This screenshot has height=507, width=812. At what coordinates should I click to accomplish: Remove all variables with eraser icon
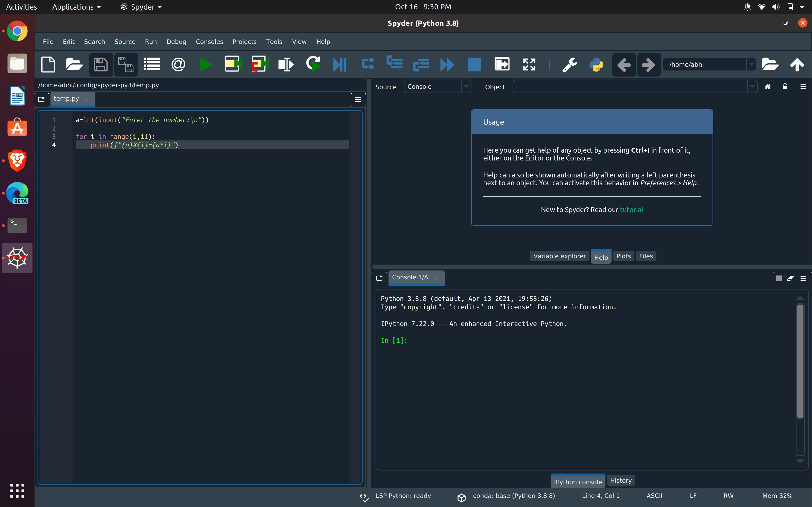point(790,278)
